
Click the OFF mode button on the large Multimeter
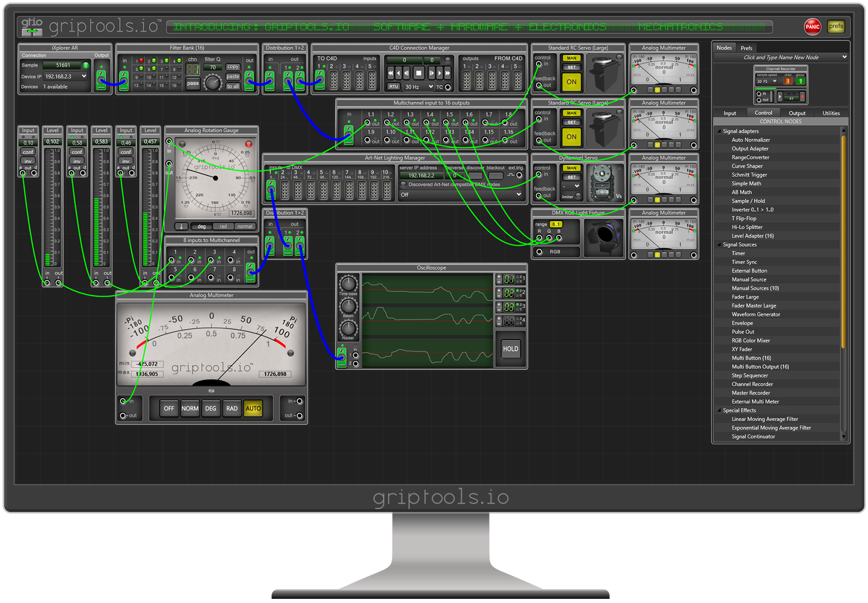pyautogui.click(x=169, y=409)
